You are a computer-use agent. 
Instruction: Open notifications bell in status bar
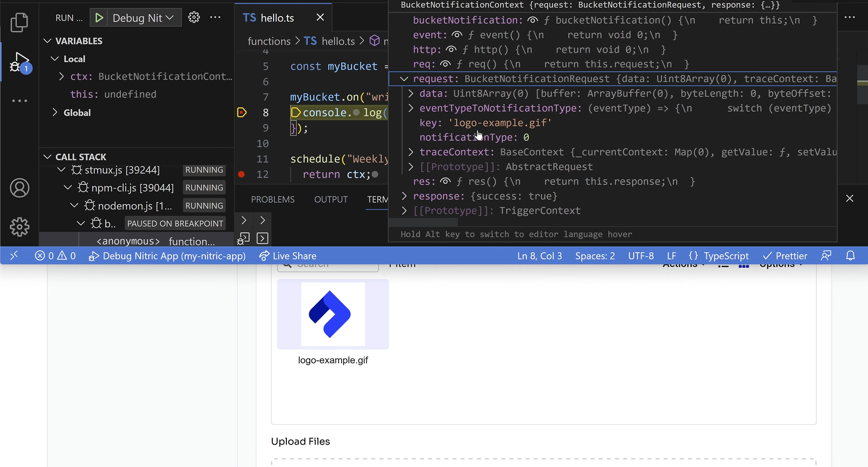[x=851, y=256]
